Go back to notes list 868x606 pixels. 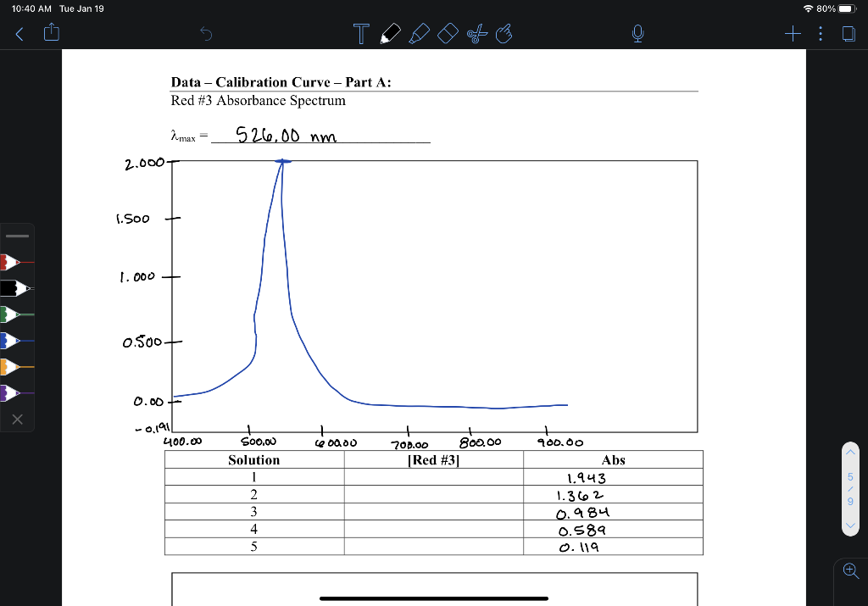19,34
